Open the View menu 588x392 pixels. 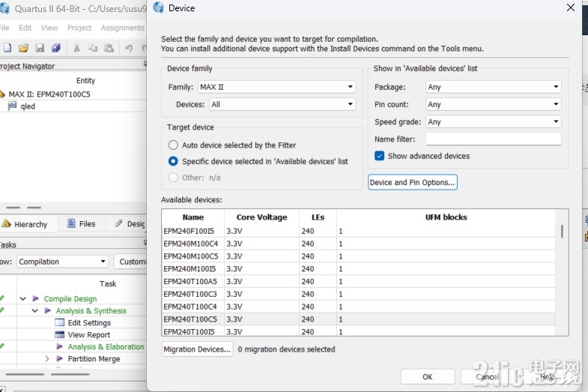click(x=49, y=28)
